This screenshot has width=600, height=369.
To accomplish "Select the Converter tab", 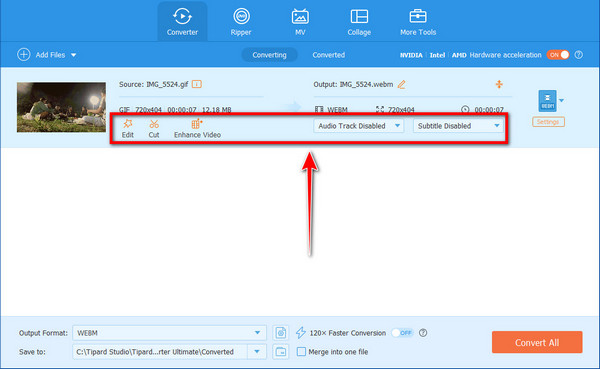I will pos(182,21).
